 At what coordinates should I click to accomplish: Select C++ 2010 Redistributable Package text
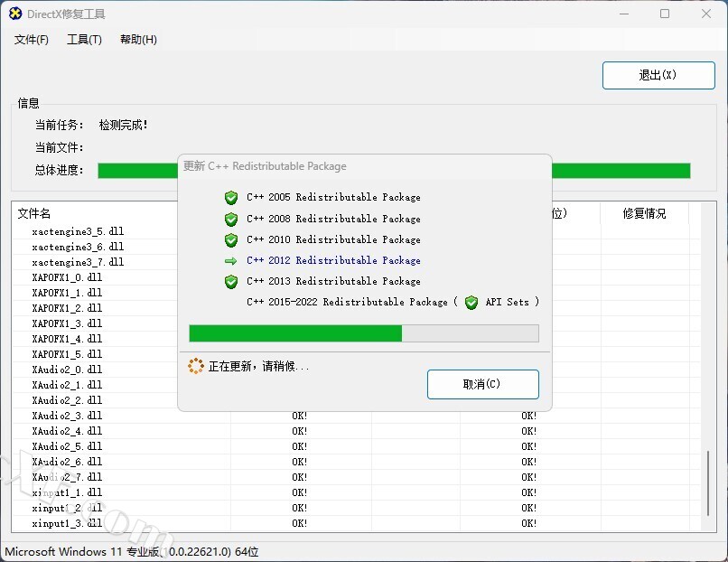[x=333, y=239]
